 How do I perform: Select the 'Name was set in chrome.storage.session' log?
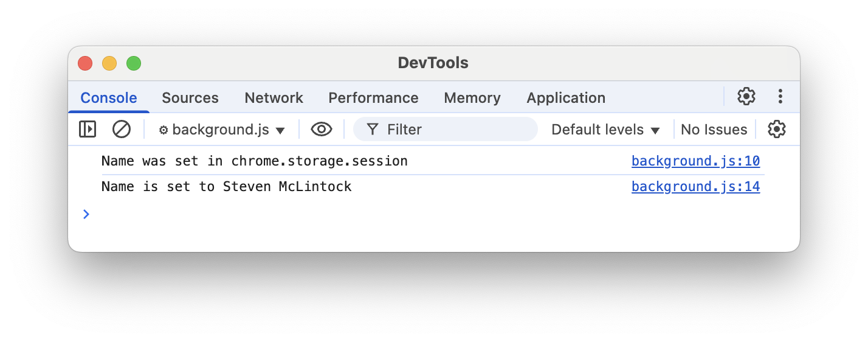coord(254,161)
